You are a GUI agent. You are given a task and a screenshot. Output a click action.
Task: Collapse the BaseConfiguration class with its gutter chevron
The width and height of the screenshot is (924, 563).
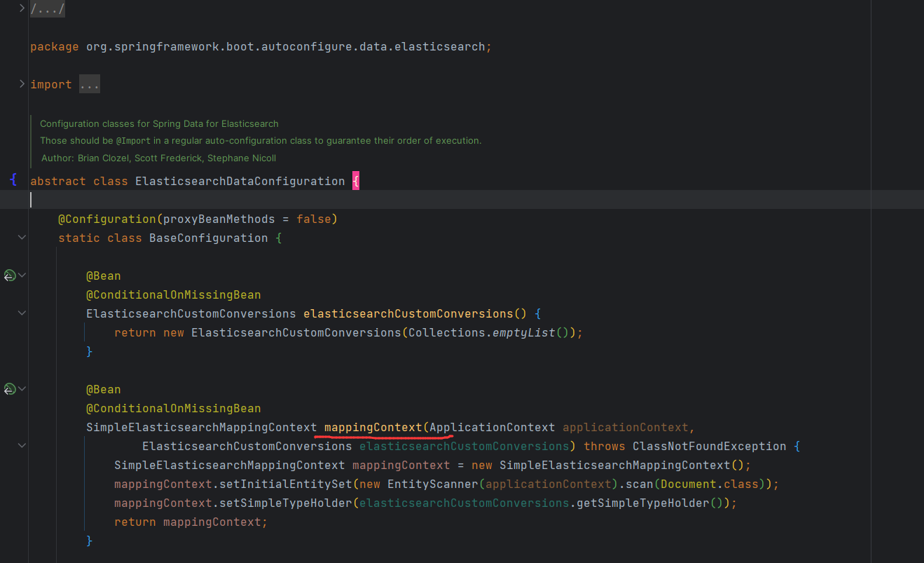coord(21,237)
